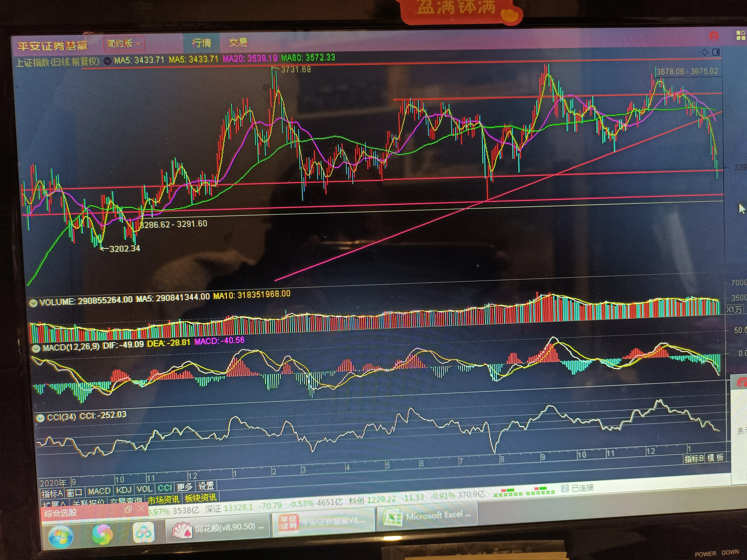Open the 更多 indicators button
Image resolution: width=747 pixels, height=560 pixels.
pos(185,487)
